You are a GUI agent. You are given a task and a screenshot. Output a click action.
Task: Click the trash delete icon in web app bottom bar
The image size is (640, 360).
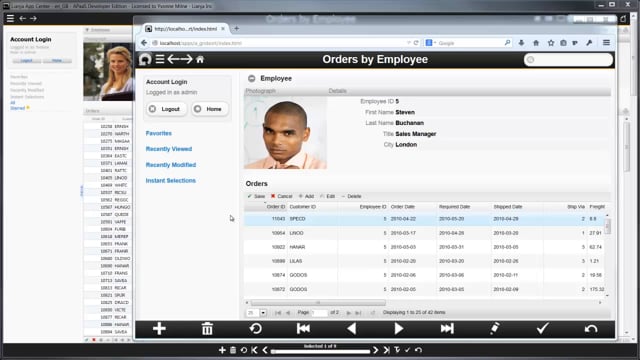coord(207,329)
